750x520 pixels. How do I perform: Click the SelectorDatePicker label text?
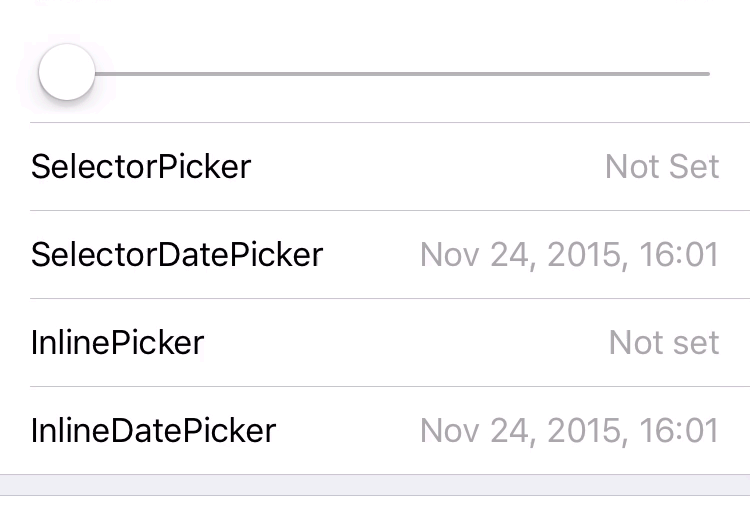pos(177,255)
